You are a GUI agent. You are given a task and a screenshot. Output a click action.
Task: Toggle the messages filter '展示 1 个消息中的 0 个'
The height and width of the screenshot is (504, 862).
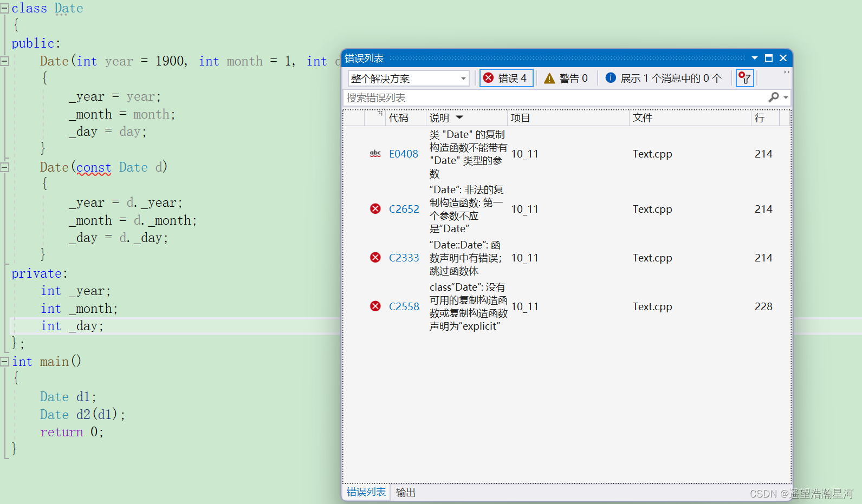pyautogui.click(x=664, y=78)
